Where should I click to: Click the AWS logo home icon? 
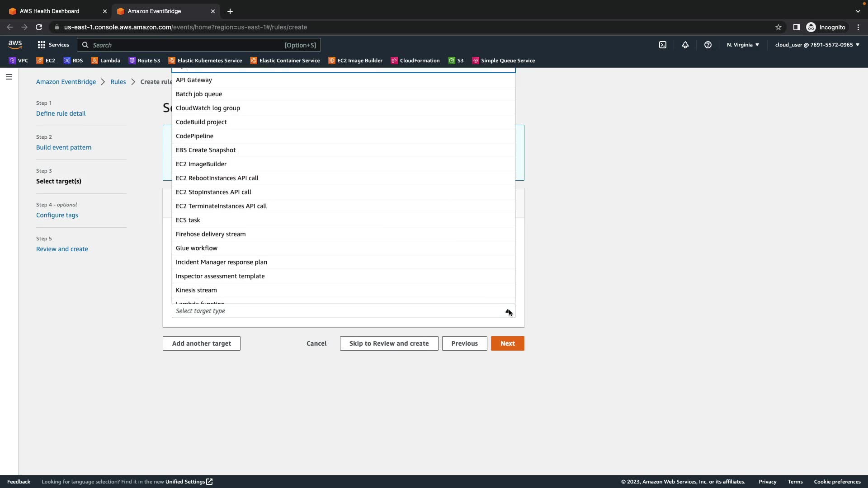tap(15, 44)
